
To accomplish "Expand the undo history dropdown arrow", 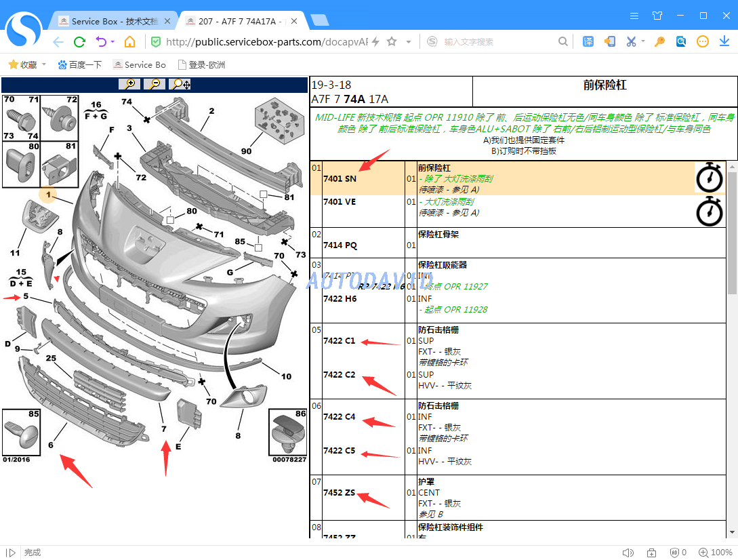I will (x=112, y=42).
